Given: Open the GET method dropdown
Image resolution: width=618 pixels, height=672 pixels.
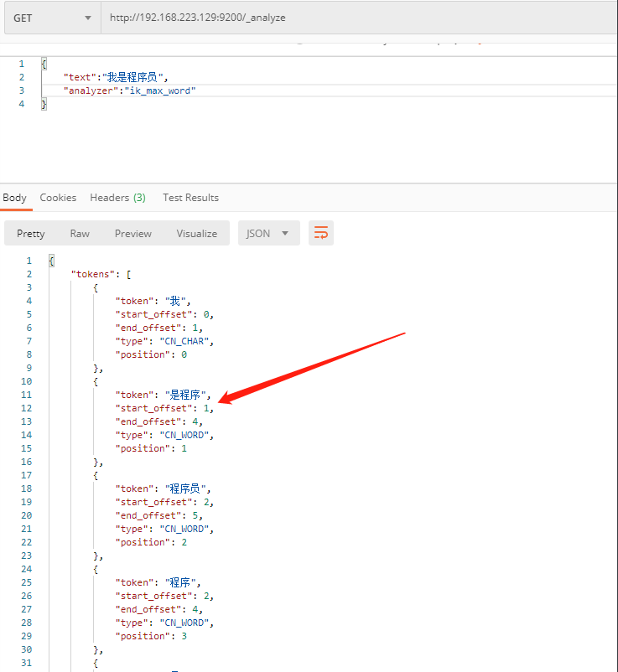Looking at the screenshot, I should point(52,18).
